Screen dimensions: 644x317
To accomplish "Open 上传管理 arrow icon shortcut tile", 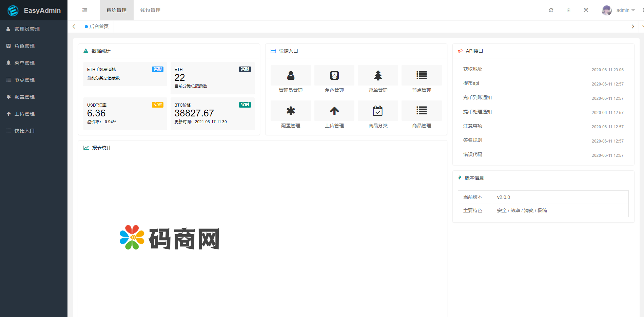I will tap(334, 111).
